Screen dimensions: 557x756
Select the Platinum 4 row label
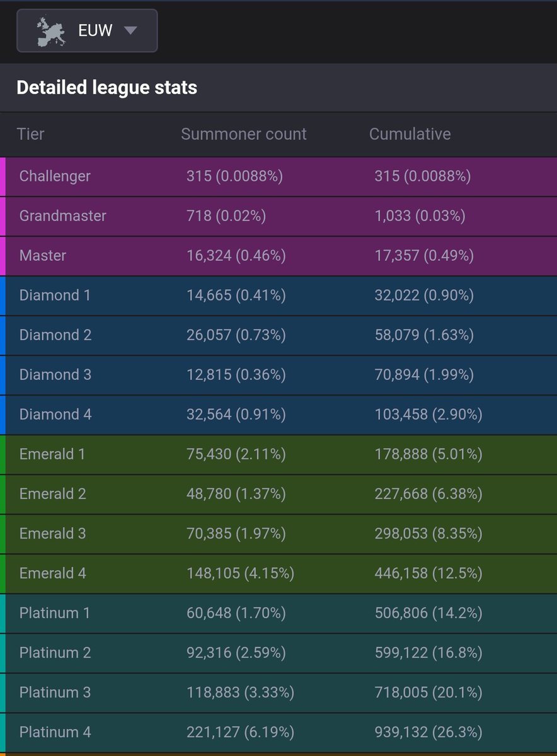tap(55, 732)
